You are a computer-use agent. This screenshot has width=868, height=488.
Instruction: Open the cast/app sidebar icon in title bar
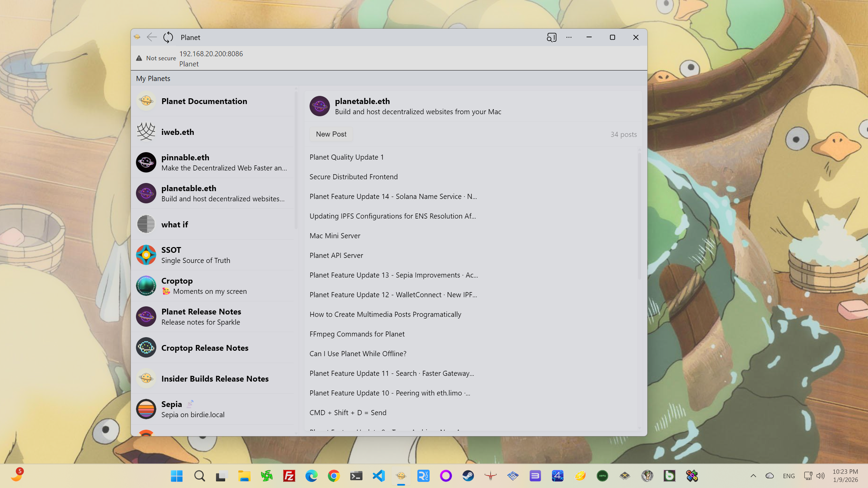(x=551, y=37)
